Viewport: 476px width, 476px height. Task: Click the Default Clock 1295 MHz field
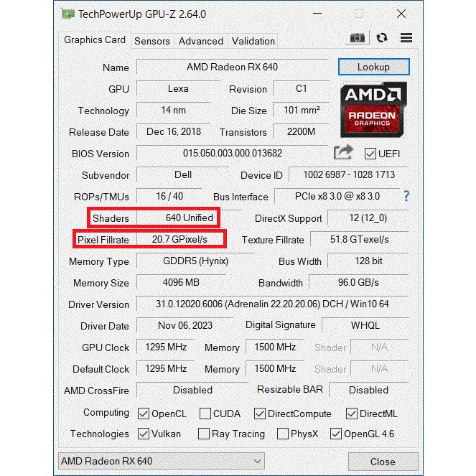click(166, 369)
